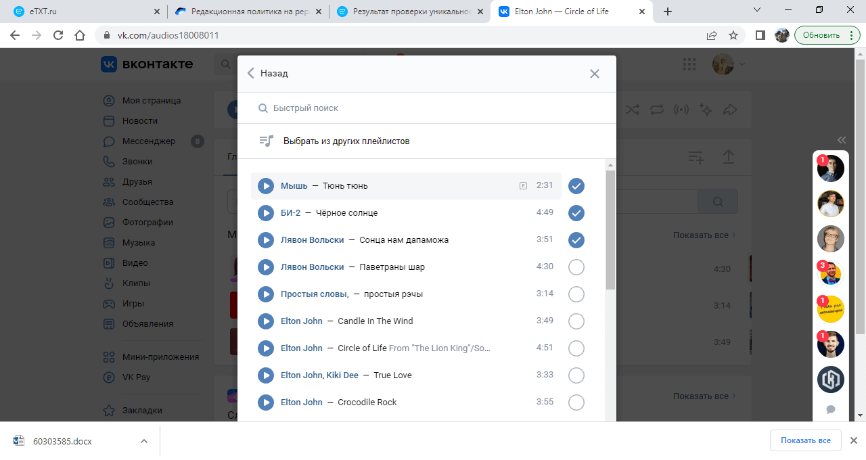
Task: Collapse the chat sidebar with arrows
Action: (x=841, y=140)
